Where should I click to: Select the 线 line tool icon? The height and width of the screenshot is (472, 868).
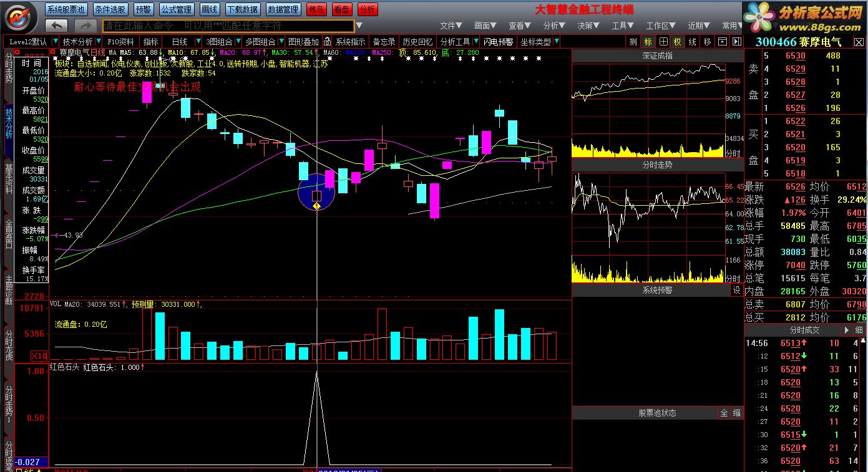point(692,42)
